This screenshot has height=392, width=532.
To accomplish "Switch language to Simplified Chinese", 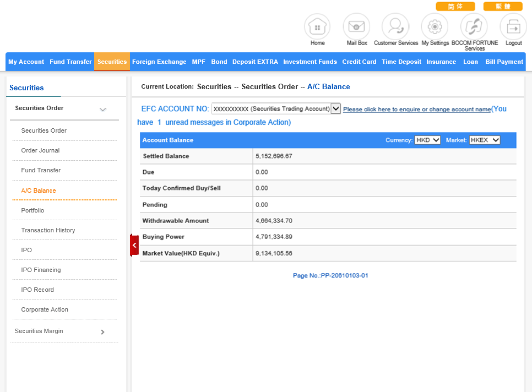I will click(455, 7).
